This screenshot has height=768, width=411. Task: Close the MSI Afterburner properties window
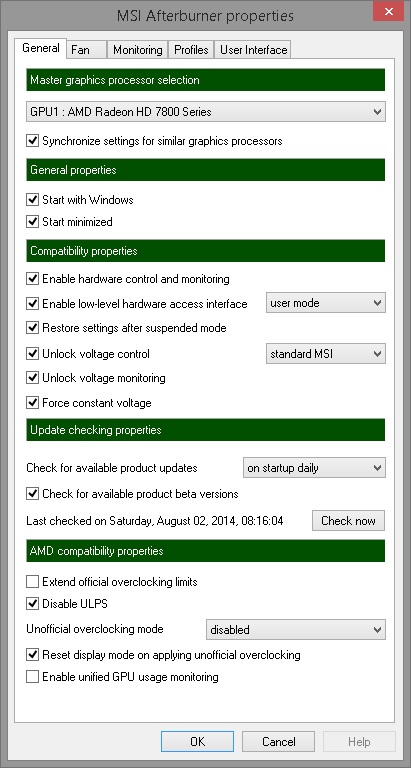point(388,11)
